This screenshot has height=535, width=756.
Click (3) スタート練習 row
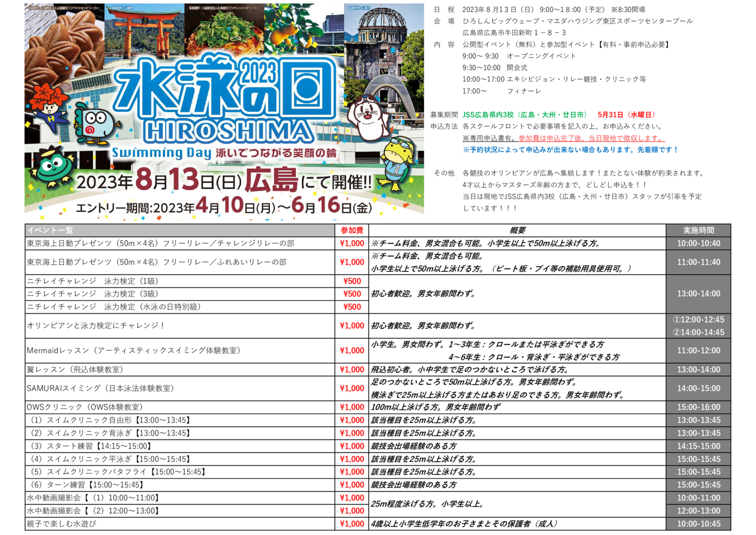[x=180, y=446]
